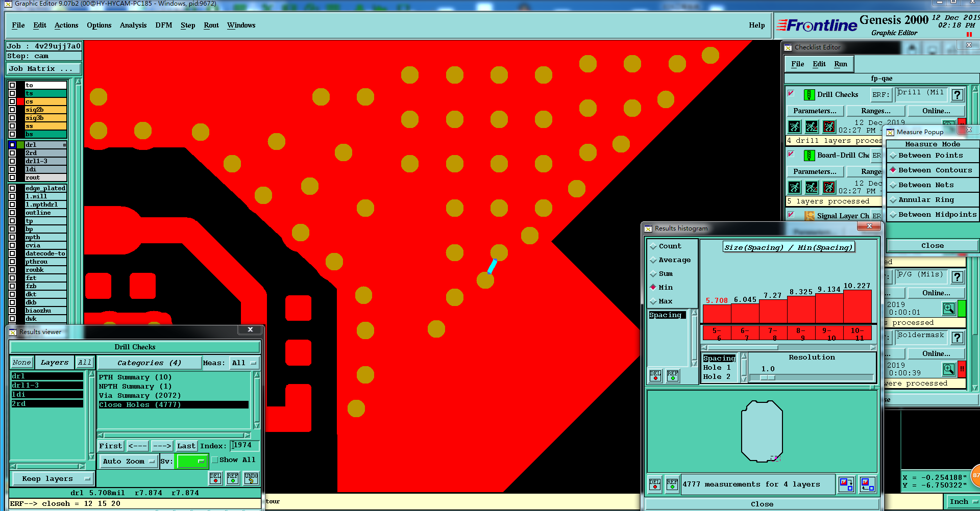980x511 pixels.
Task: Open Run menu in Checklist Editor
Action: tap(841, 64)
